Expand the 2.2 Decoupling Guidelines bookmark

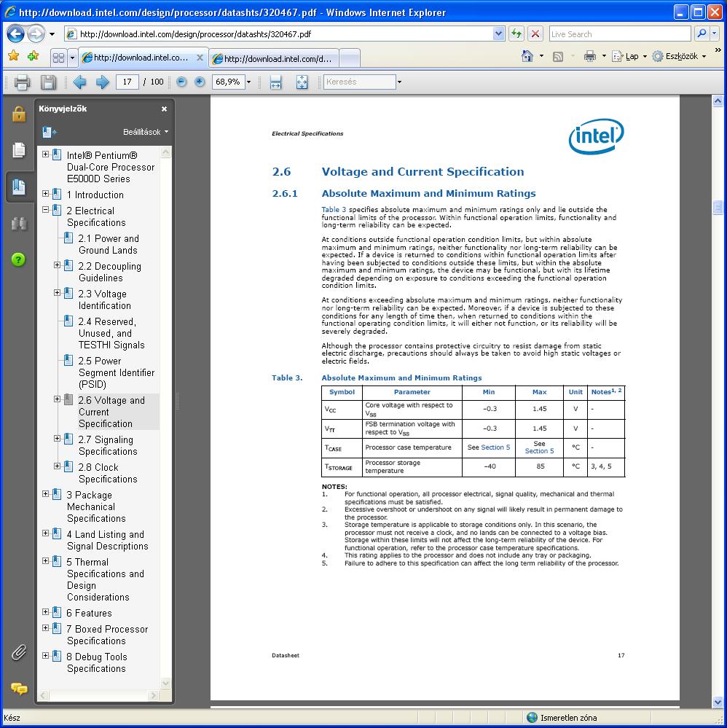[57, 265]
